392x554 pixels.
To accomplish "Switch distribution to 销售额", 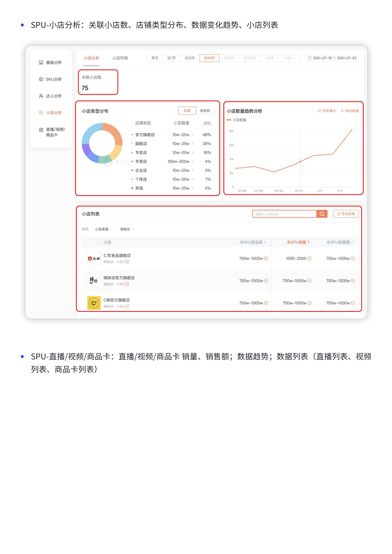I will (x=205, y=111).
